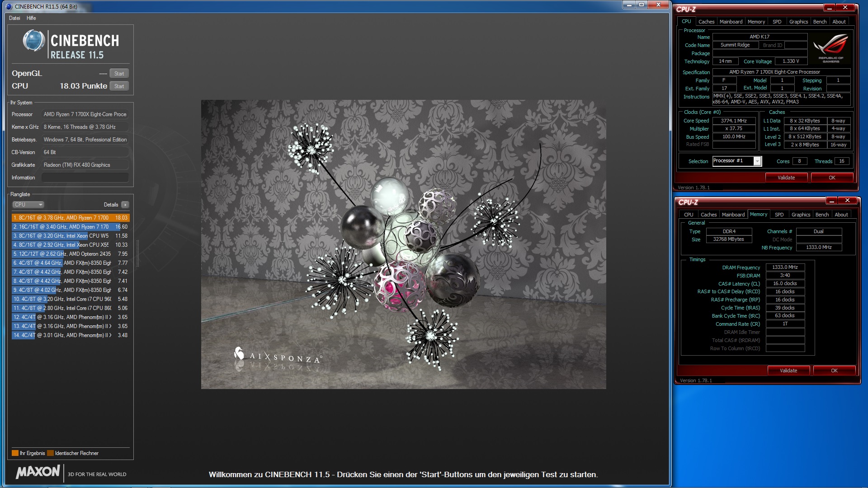Open SPD tab in bottom CPU-Z window
Screen dimensions: 868x488
point(779,215)
